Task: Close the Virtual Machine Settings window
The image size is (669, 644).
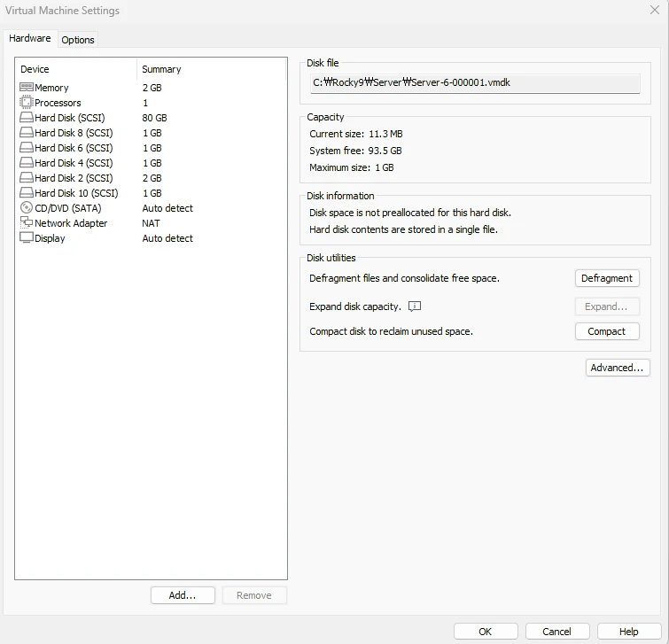Action: tap(655, 10)
